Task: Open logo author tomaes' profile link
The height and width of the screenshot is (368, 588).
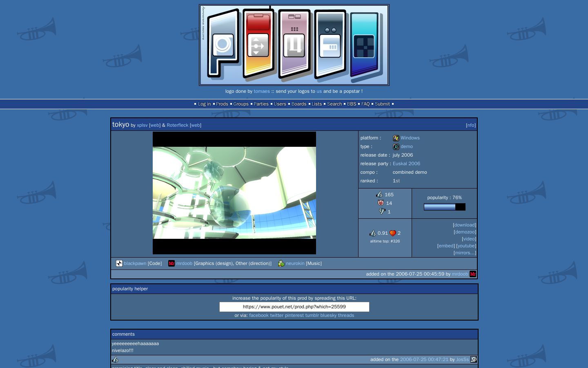Action: pos(262,91)
